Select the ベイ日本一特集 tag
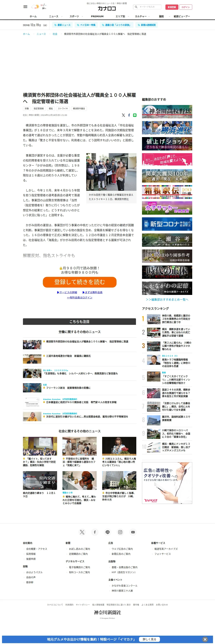This screenshot has width=215, height=644. tap(86, 25)
